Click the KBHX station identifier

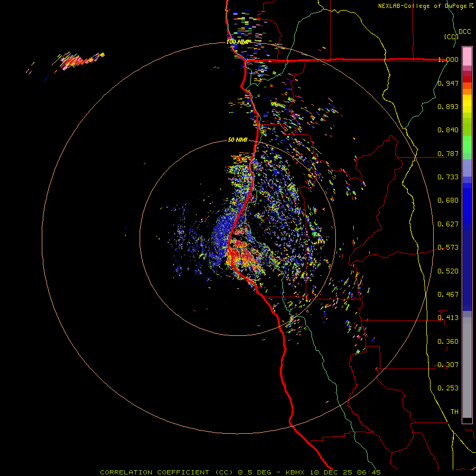(x=296, y=472)
